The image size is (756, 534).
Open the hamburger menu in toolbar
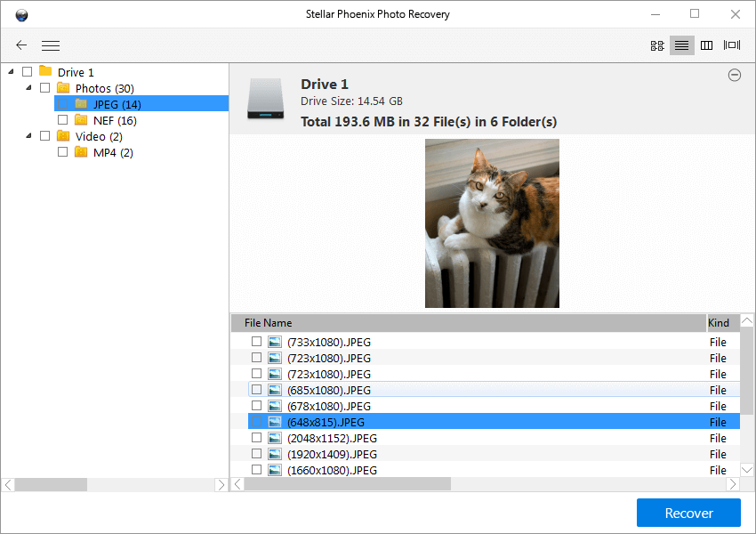51,45
